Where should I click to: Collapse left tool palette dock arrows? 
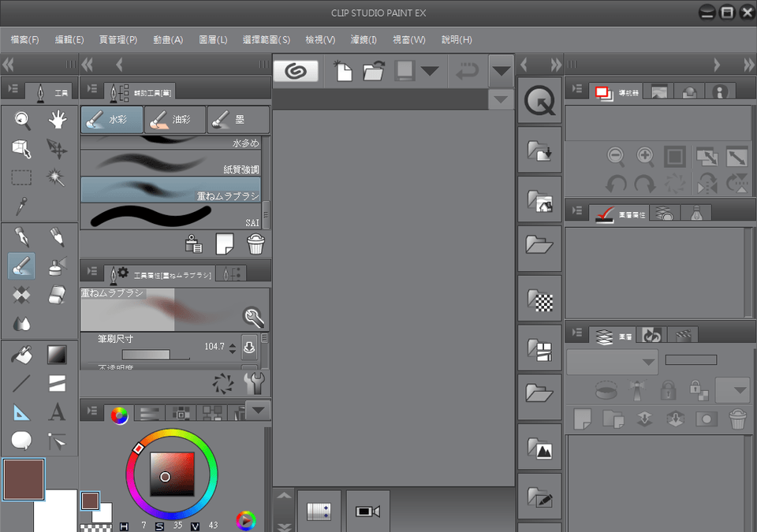8,64
